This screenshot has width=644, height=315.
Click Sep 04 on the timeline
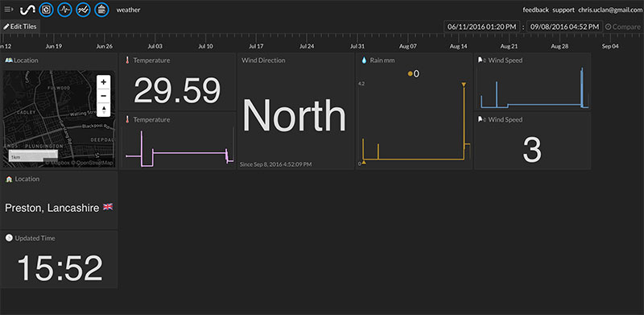point(610,47)
